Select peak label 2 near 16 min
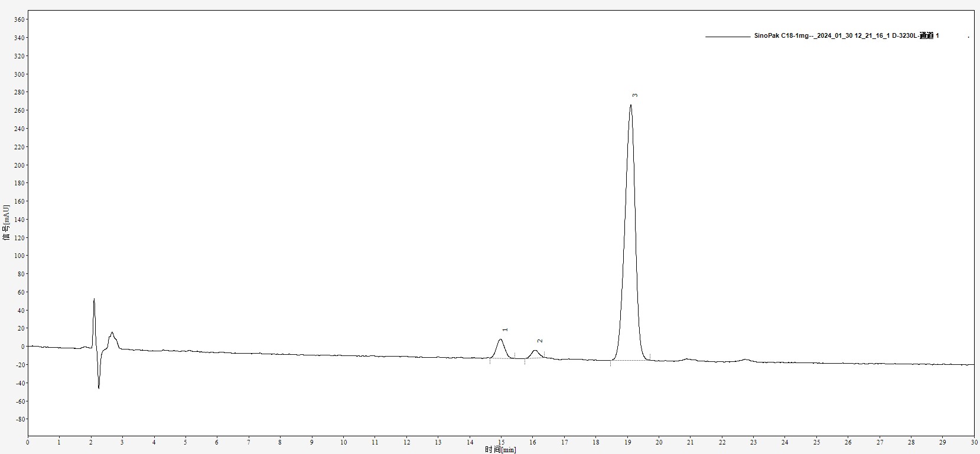The image size is (980, 454). pyautogui.click(x=540, y=341)
